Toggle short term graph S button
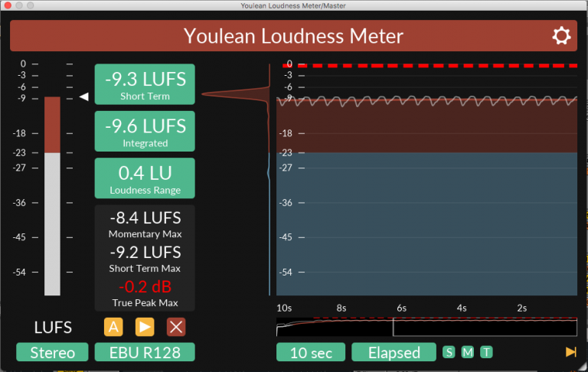 click(x=449, y=353)
